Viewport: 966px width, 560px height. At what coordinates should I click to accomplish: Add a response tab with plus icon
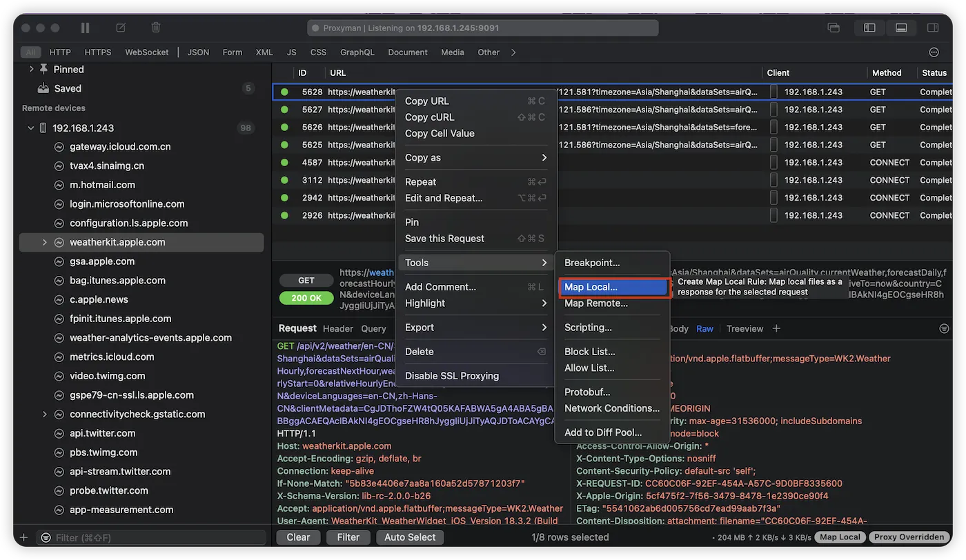tap(776, 328)
